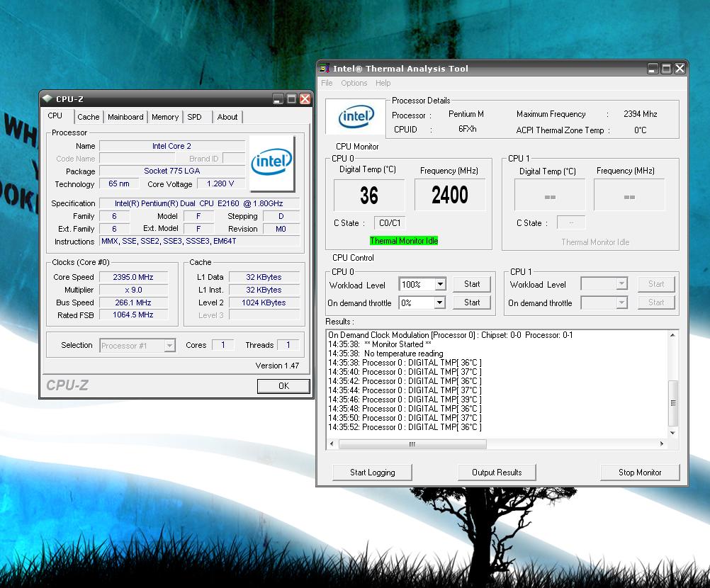710x588 pixels.
Task: Close the Intel Thermal Analysis Tool window
Action: (680, 68)
